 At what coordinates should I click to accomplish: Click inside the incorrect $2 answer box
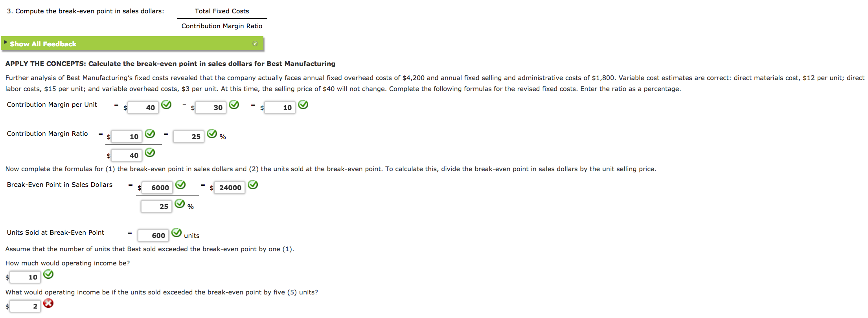pos(24,305)
